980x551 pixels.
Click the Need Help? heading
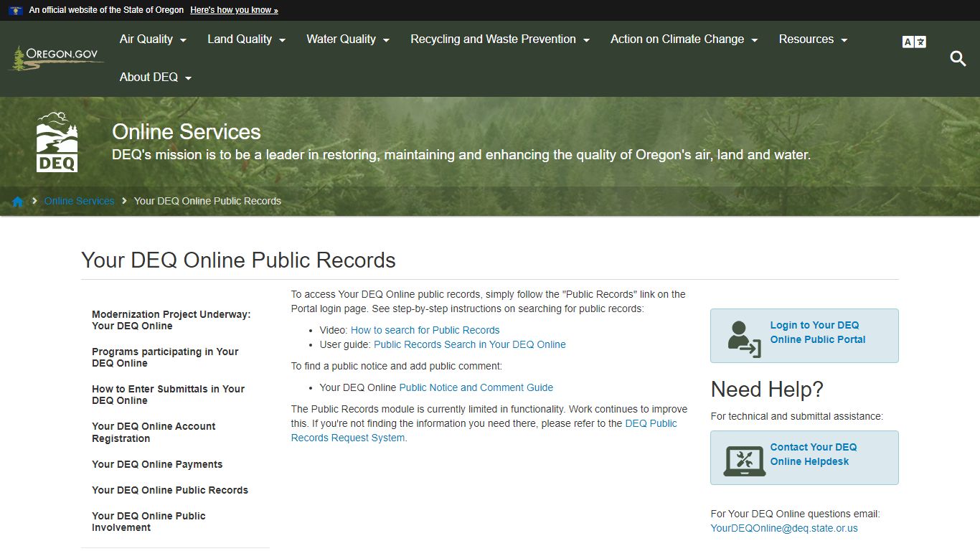767,390
